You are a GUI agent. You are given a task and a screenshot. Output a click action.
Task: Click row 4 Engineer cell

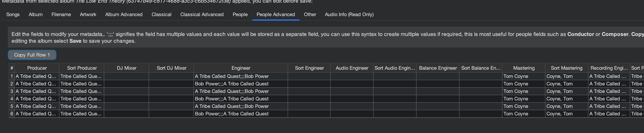coord(241,99)
